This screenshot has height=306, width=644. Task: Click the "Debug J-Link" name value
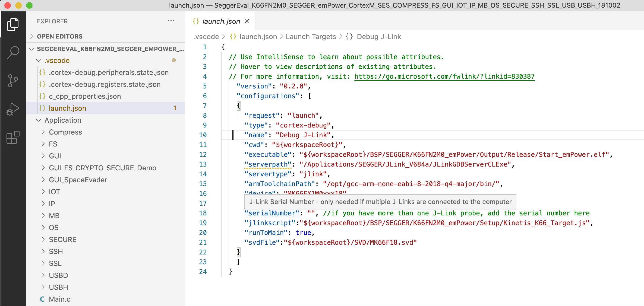303,135
